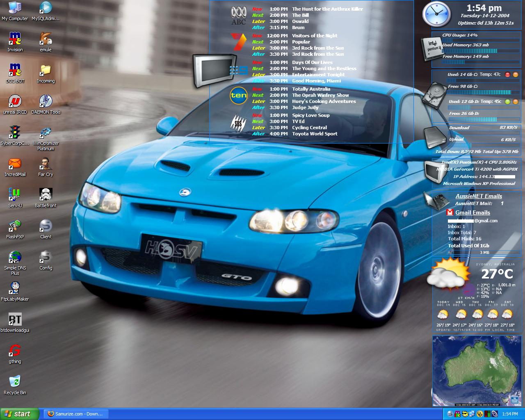Click 'The Hunt for the Anthrax Killer' listing
525x420 pixels.
coord(327,9)
